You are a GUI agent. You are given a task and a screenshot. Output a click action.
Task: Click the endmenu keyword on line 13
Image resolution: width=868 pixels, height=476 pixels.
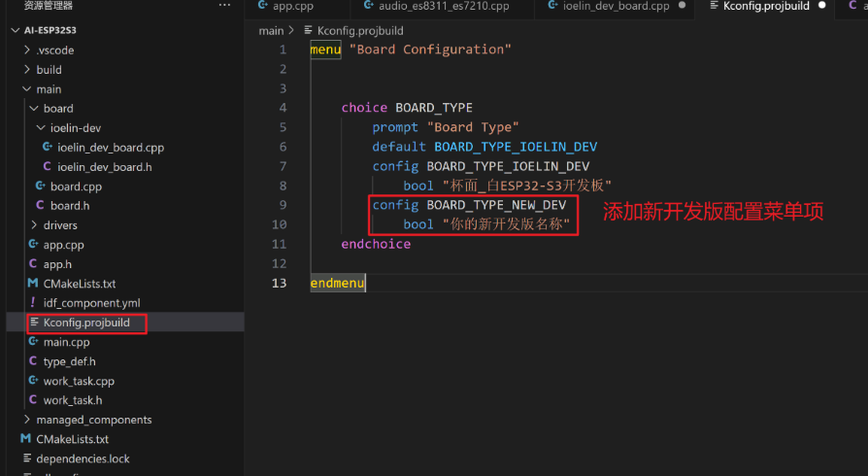pos(337,283)
